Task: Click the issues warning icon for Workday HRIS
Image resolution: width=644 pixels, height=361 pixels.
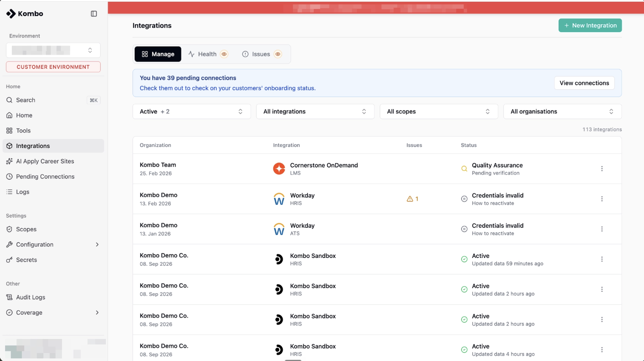Action: point(410,199)
